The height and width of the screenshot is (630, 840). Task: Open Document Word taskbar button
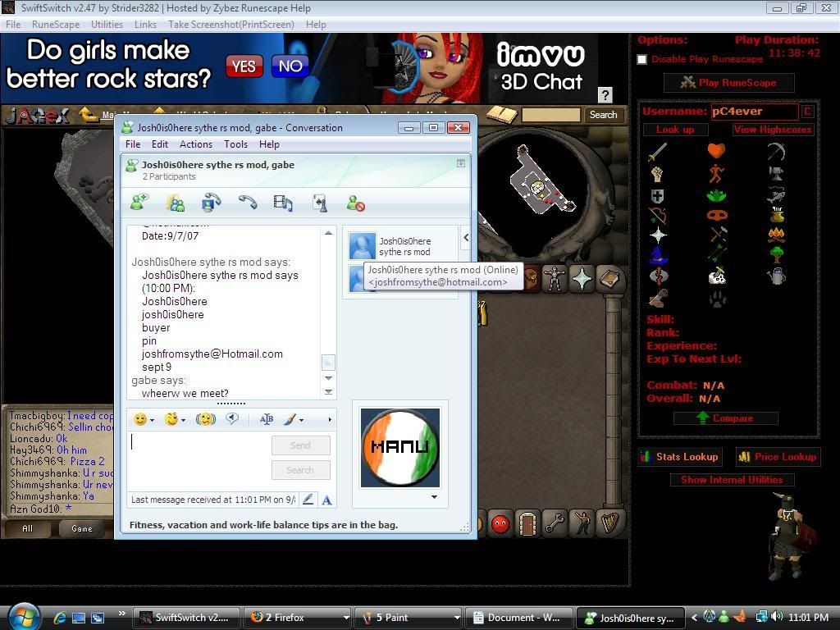point(518,618)
